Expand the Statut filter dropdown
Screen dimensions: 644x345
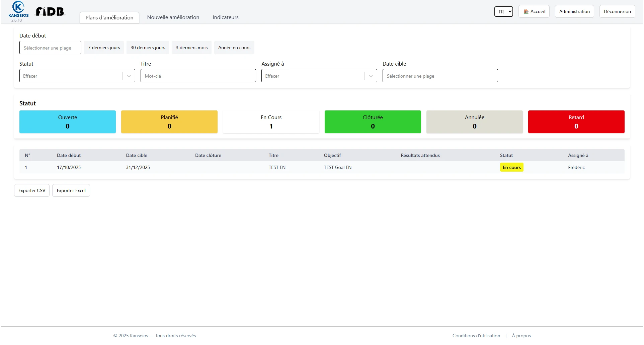tap(129, 76)
